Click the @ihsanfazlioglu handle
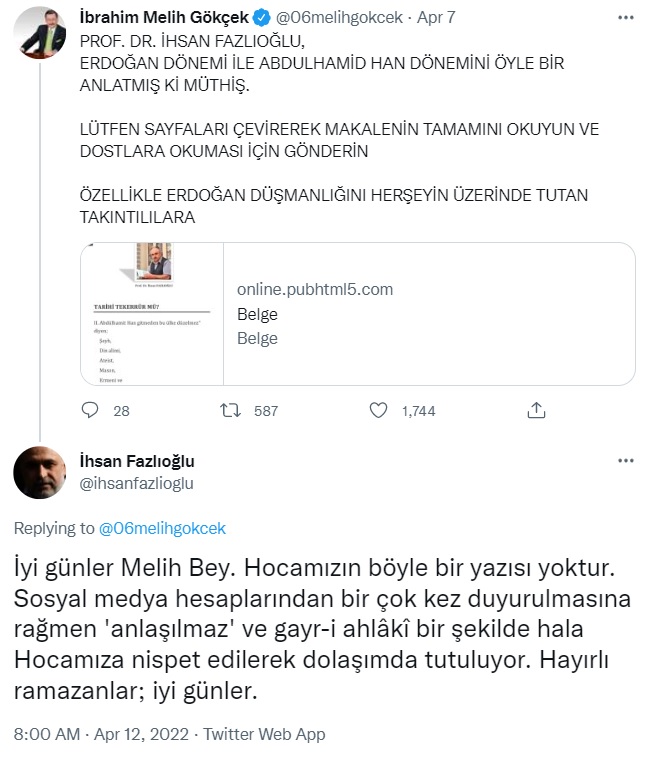This screenshot has width=652, height=760. [x=136, y=483]
